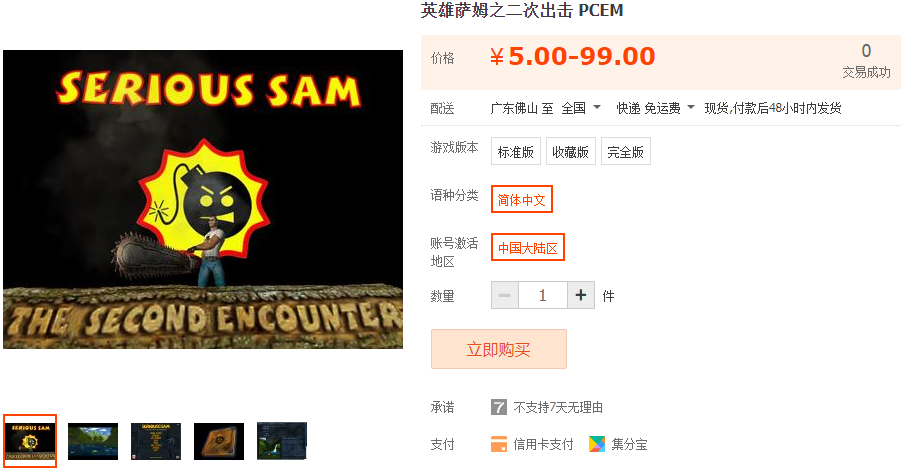The height and width of the screenshot is (471, 905).
Task: Expand the 快递 免运费 shipping dropdown
Action: [x=655, y=108]
